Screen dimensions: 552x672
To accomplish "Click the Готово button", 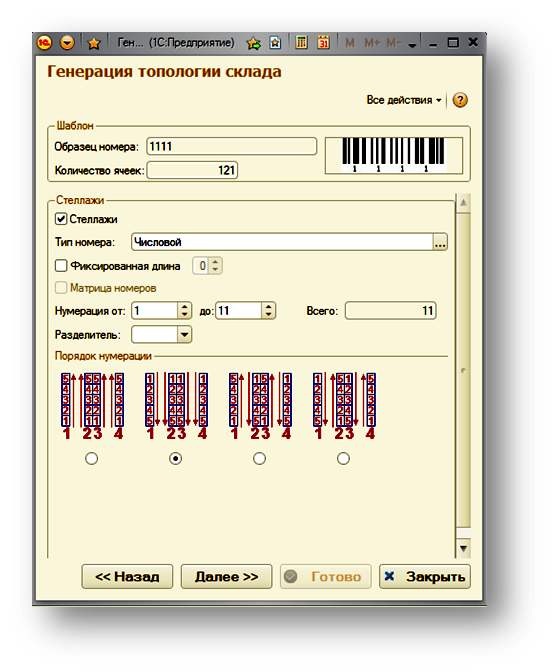I will tap(326, 576).
